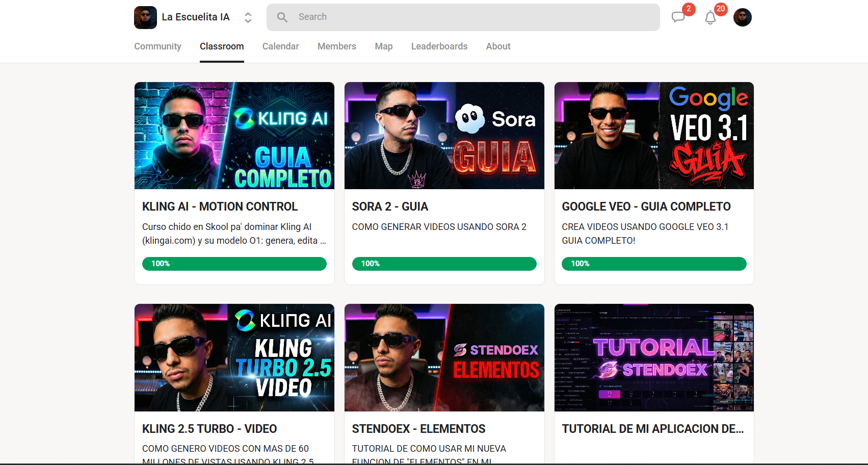Open the user profile avatar
The width and height of the screenshot is (868, 465).
(743, 17)
